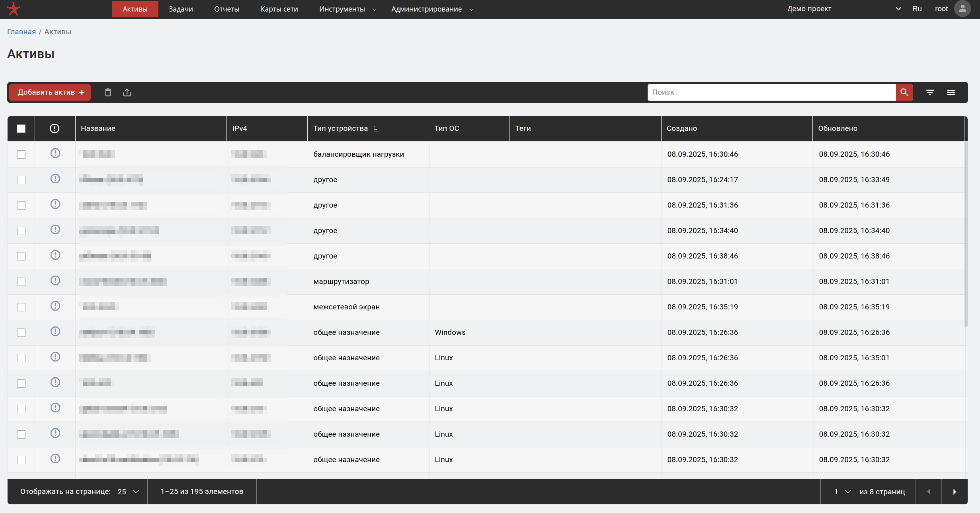Screen dimensions: 980x513
Task: Click the root username label
Action: tap(941, 9)
